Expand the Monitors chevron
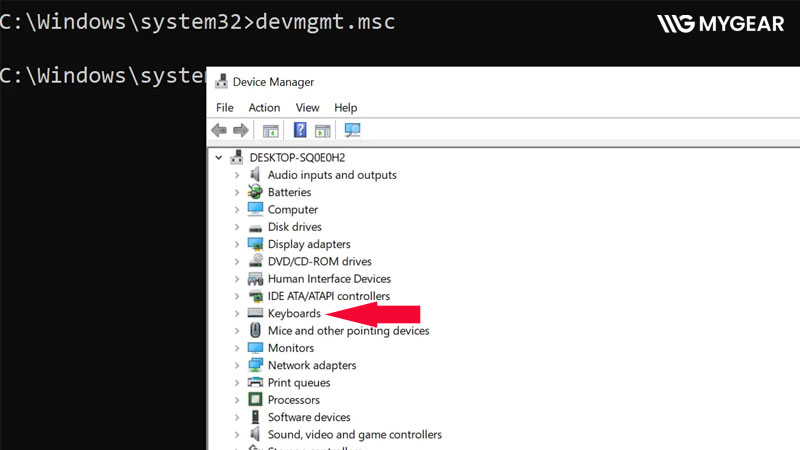The image size is (800, 450). tap(237, 348)
